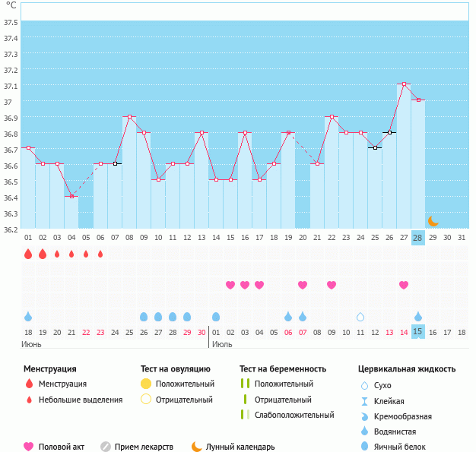
Task: Click the "Тест на овуляцию" legend heading
Action: (175, 369)
